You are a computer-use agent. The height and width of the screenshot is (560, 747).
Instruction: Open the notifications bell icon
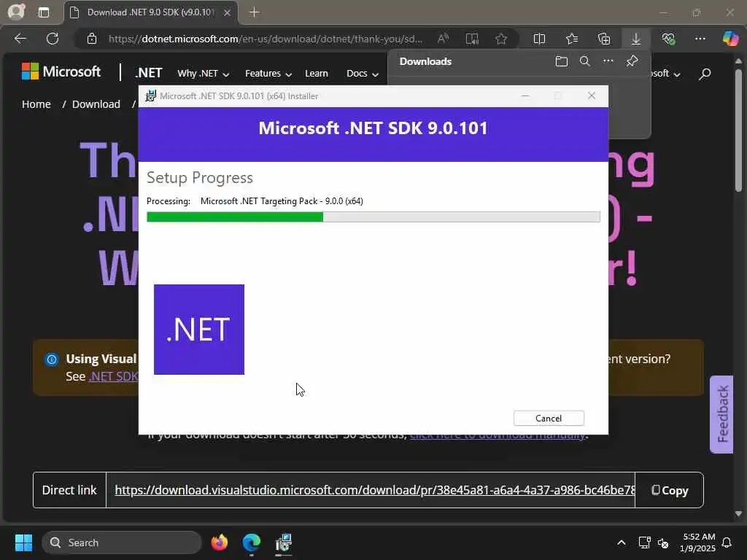[727, 542]
